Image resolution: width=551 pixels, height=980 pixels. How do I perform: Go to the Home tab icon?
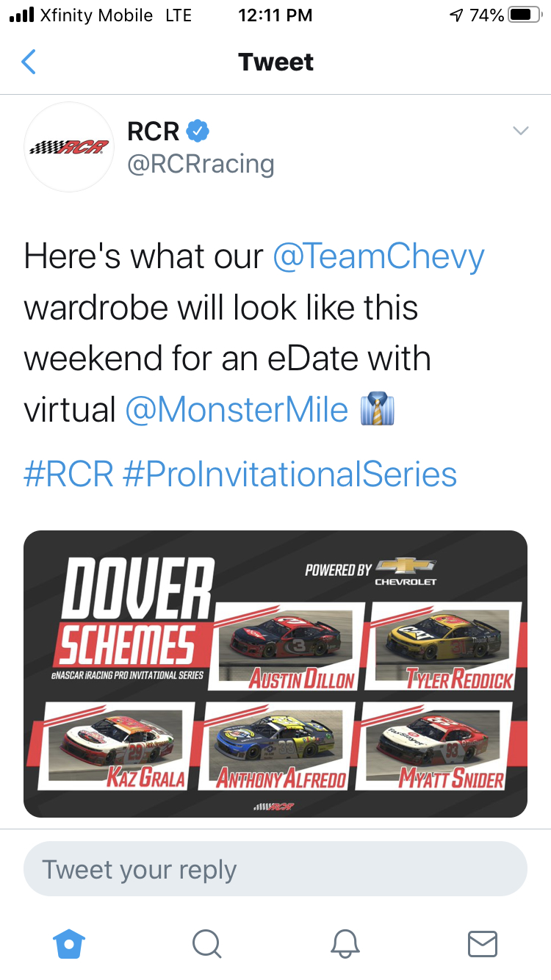70,943
